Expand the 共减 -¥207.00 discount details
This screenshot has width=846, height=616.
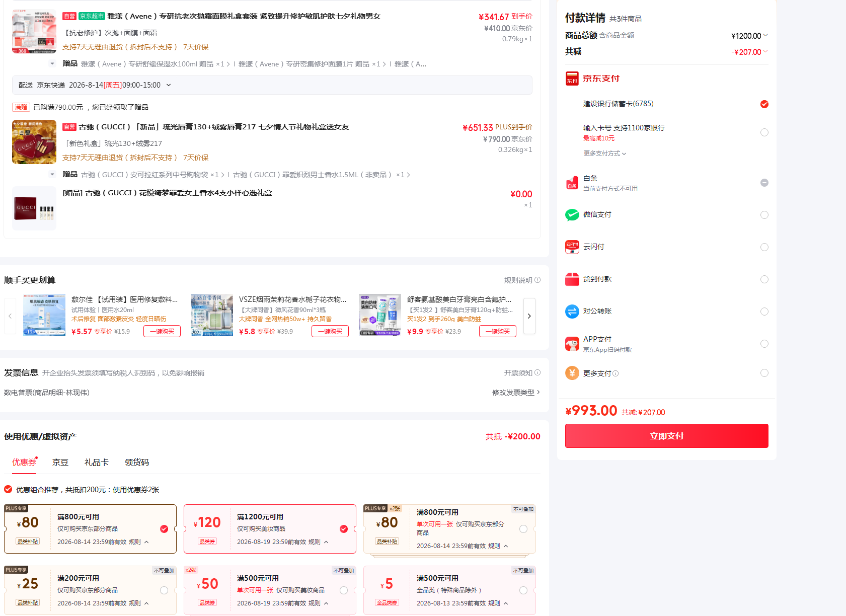(x=765, y=51)
